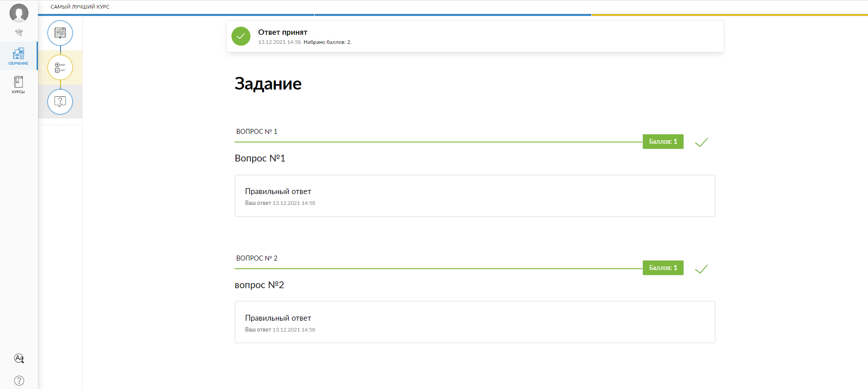This screenshot has width=868, height=389.
Task: Open the user profile avatar
Action: [19, 13]
